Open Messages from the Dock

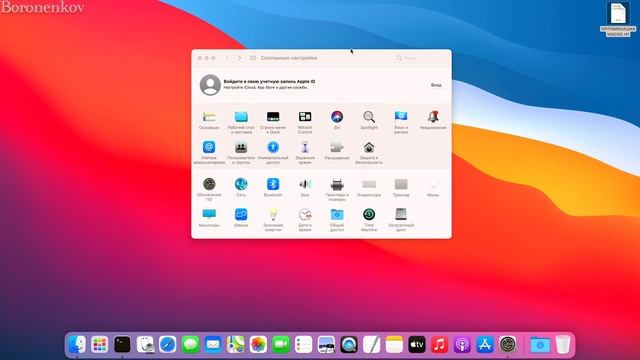tap(190, 345)
